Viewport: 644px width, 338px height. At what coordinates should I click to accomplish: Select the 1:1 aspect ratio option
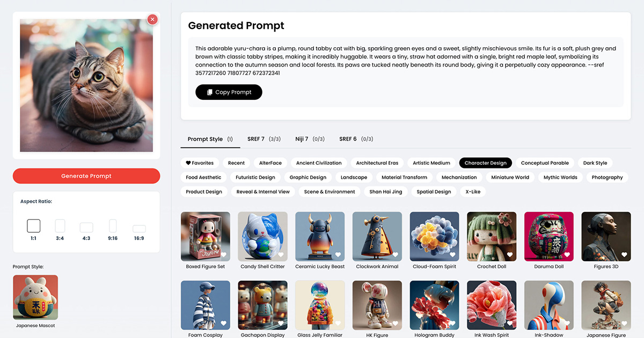33,229
